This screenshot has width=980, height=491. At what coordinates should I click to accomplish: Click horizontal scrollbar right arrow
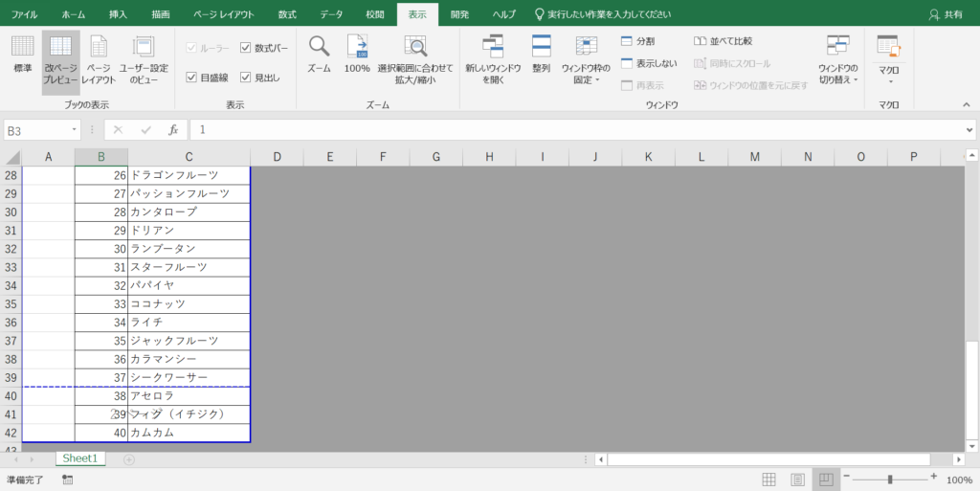click(959, 459)
